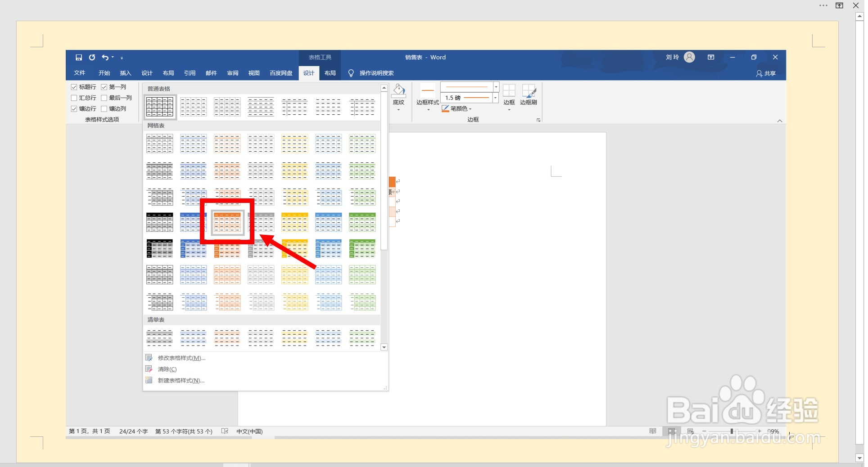The image size is (868, 467).
Task: Select the yellow header grid table style
Action: pos(295,222)
